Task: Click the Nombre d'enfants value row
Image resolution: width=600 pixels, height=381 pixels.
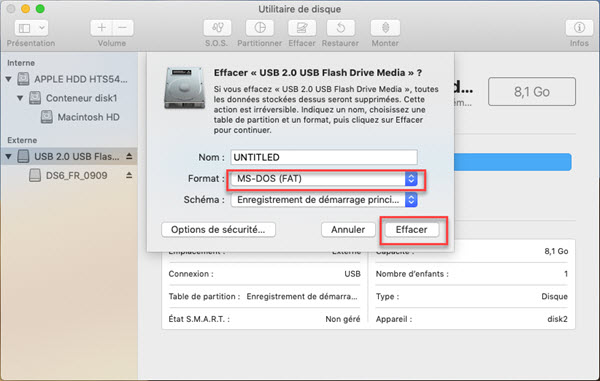Action: click(471, 274)
